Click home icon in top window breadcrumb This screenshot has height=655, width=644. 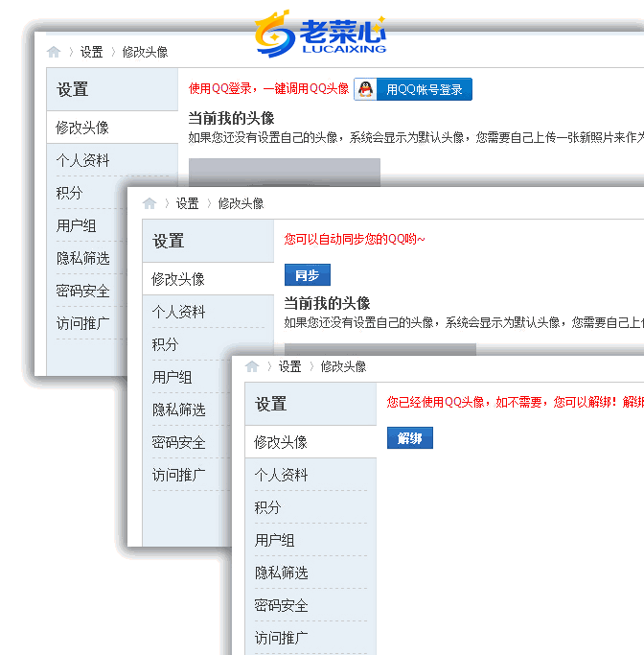pos(54,52)
